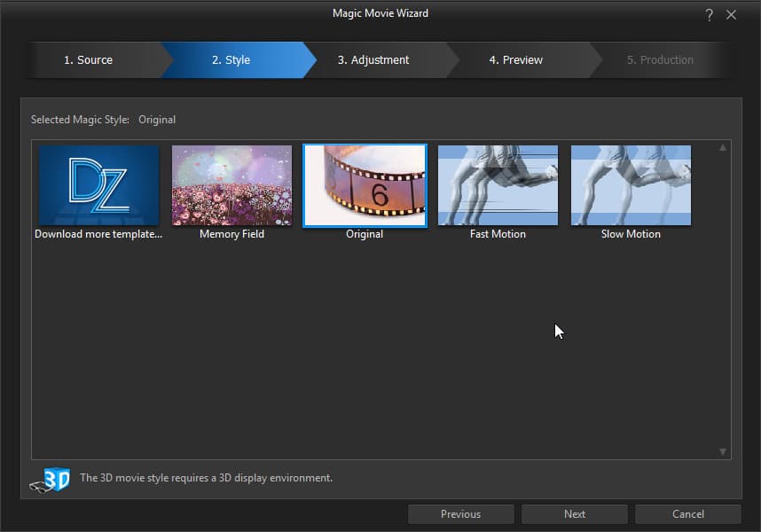Close the Magic Movie Wizard window

(731, 15)
